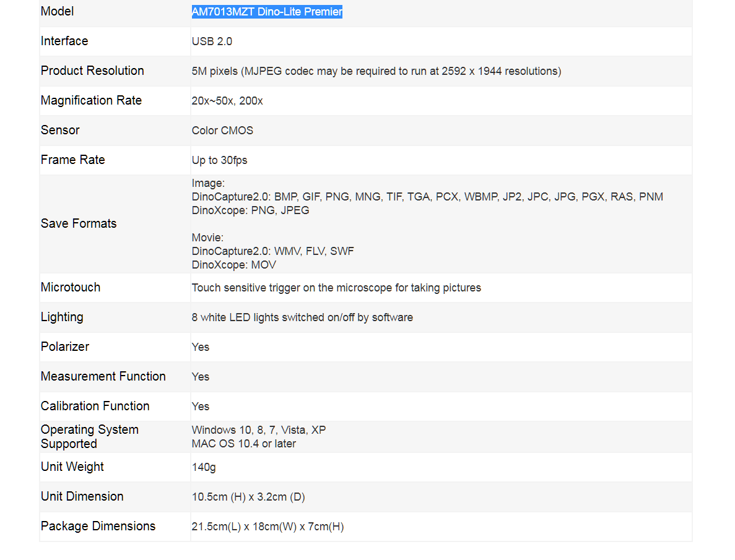
Task: Click the "Polarizer" label
Action: click(x=64, y=347)
